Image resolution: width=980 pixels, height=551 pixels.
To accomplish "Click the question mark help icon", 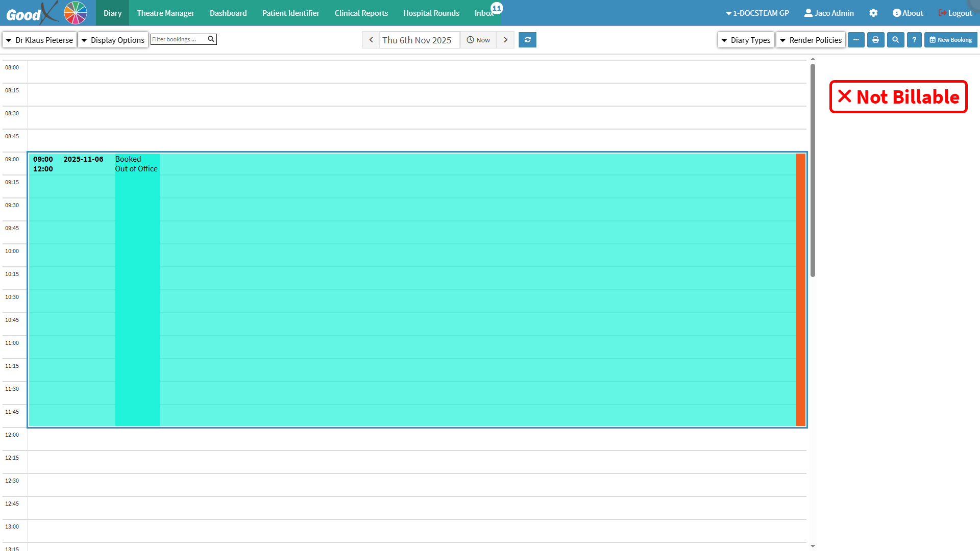I will click(x=914, y=40).
